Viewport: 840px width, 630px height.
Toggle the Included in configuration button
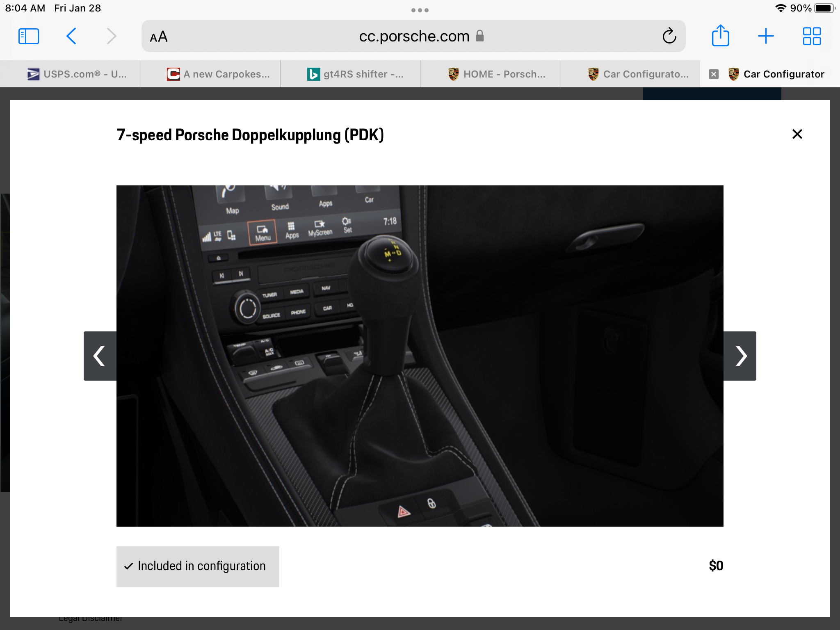198,566
